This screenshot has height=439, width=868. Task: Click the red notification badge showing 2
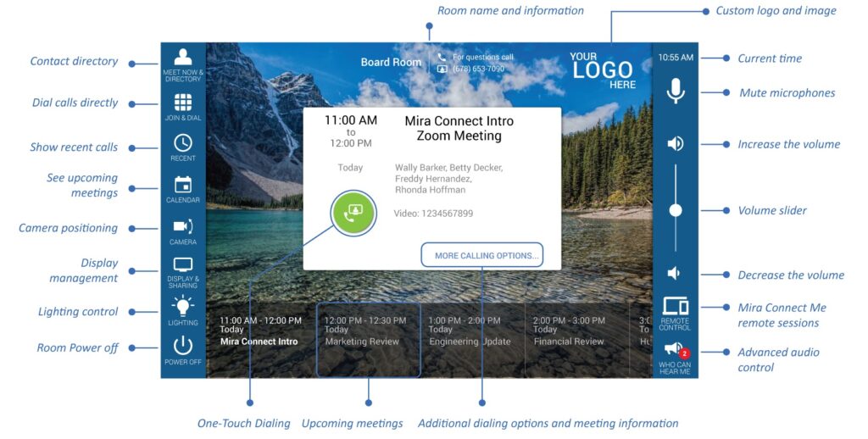pos(684,353)
